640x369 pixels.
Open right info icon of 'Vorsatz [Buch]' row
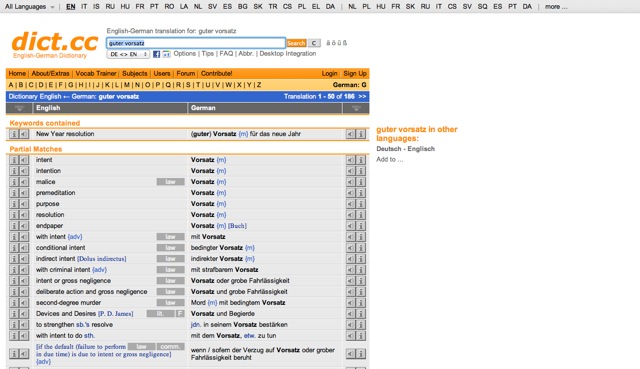(361, 226)
